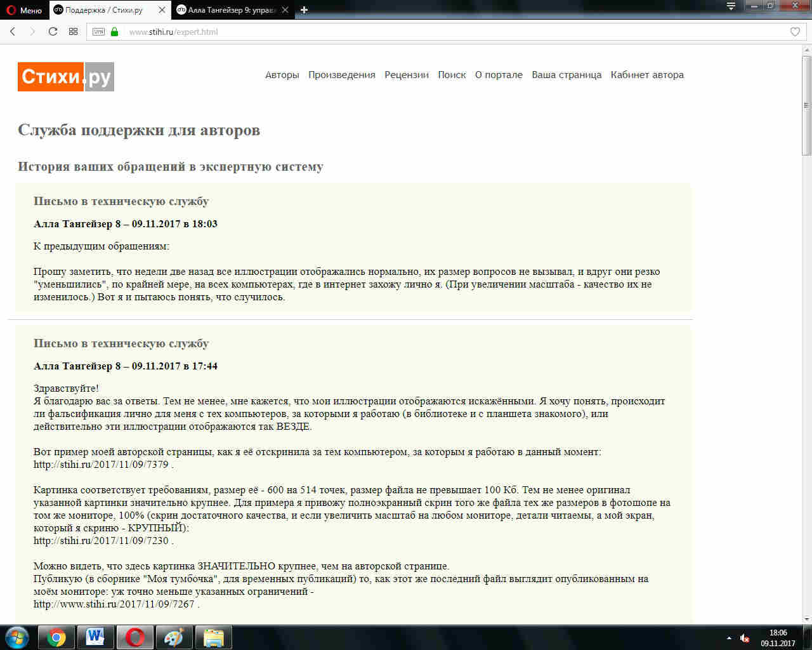Open the Opera Меню dropdown
The width and height of the screenshot is (812, 650).
click(24, 10)
